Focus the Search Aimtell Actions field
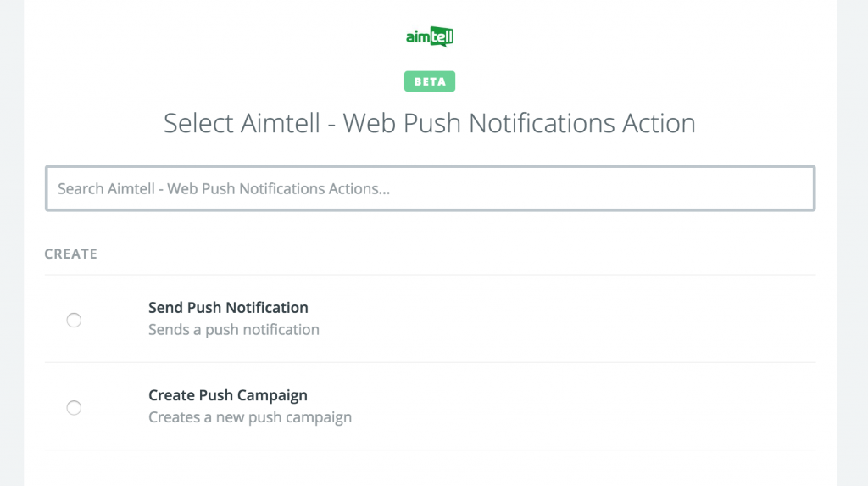The image size is (868, 486). [430, 188]
